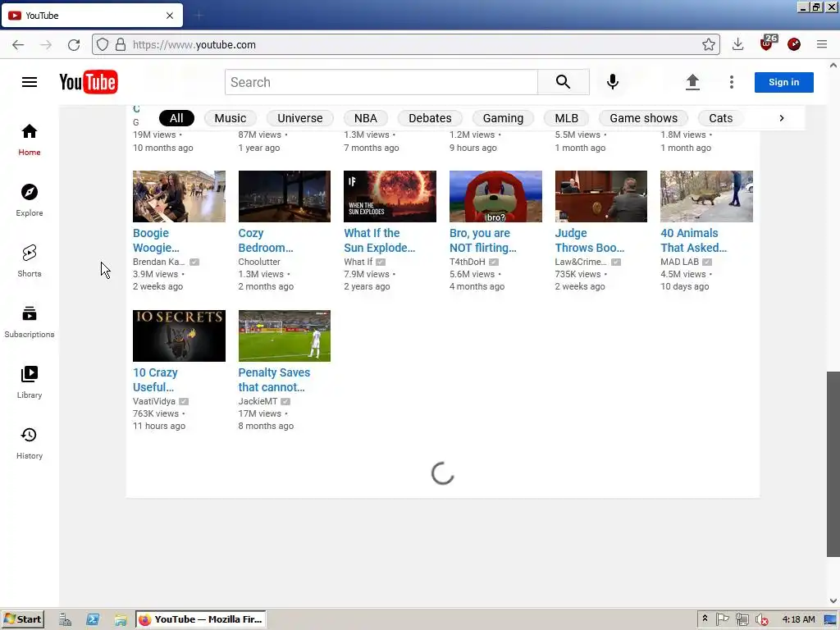840x630 pixels.
Task: Open Firefox downloads panel
Action: point(737,44)
